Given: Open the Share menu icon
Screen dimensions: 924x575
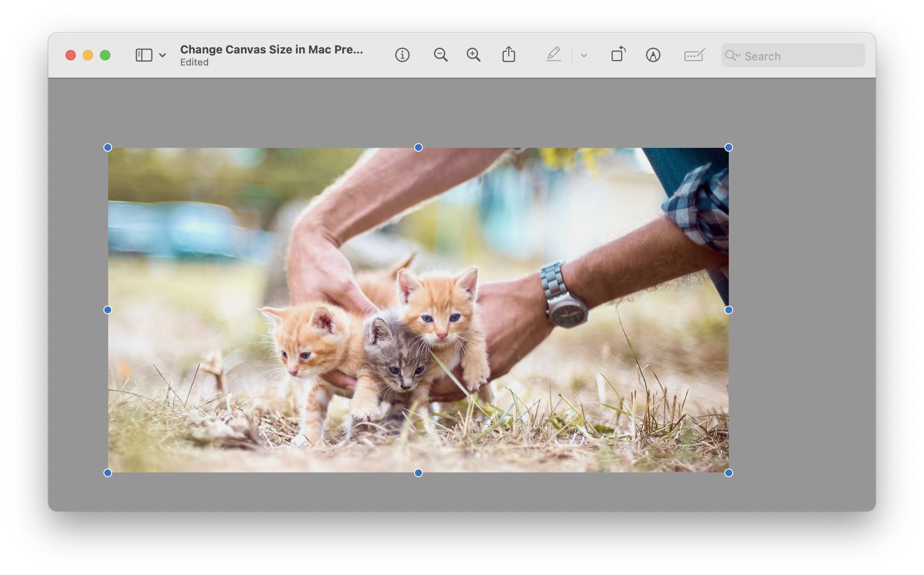Looking at the screenshot, I should tap(509, 54).
